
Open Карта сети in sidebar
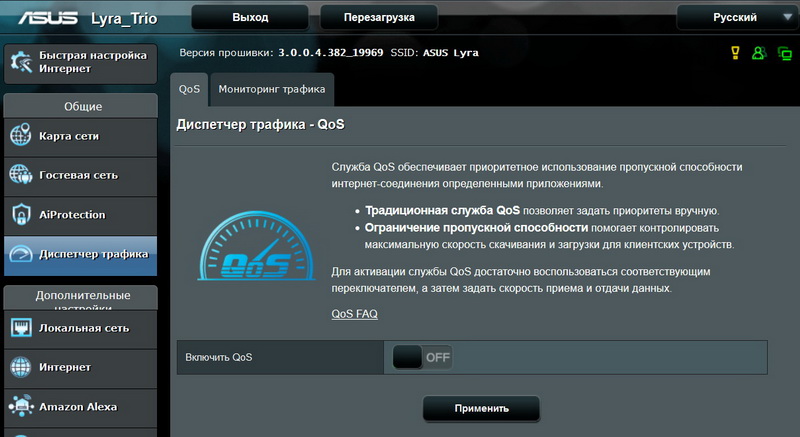pyautogui.click(x=79, y=135)
